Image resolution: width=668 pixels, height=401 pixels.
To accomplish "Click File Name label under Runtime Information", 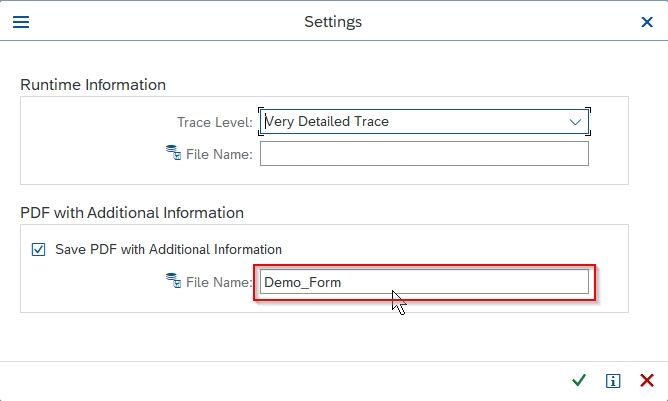I will [219, 154].
